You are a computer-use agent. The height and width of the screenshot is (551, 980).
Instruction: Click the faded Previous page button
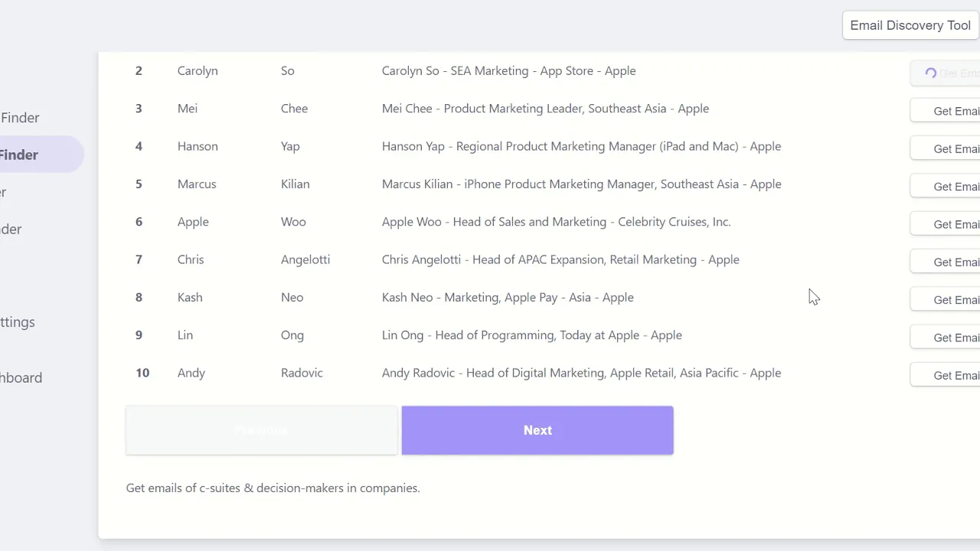[262, 430]
